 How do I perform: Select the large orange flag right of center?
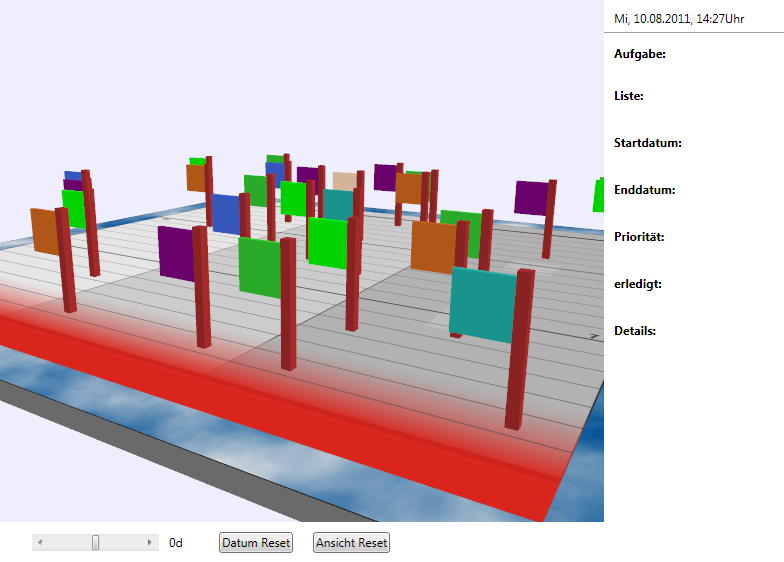[433, 246]
